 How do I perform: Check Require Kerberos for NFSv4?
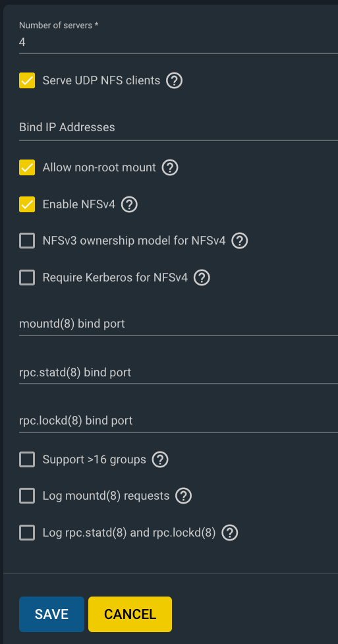click(27, 278)
